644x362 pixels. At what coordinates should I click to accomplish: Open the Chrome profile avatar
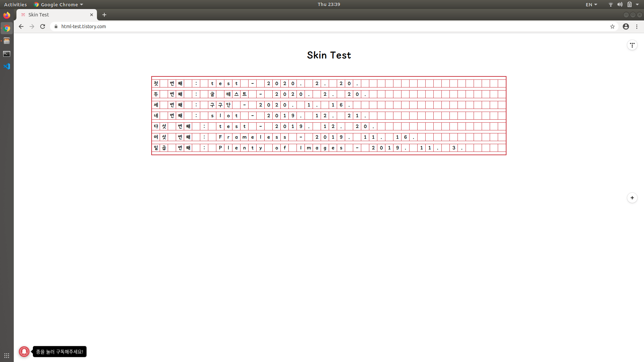point(626,26)
